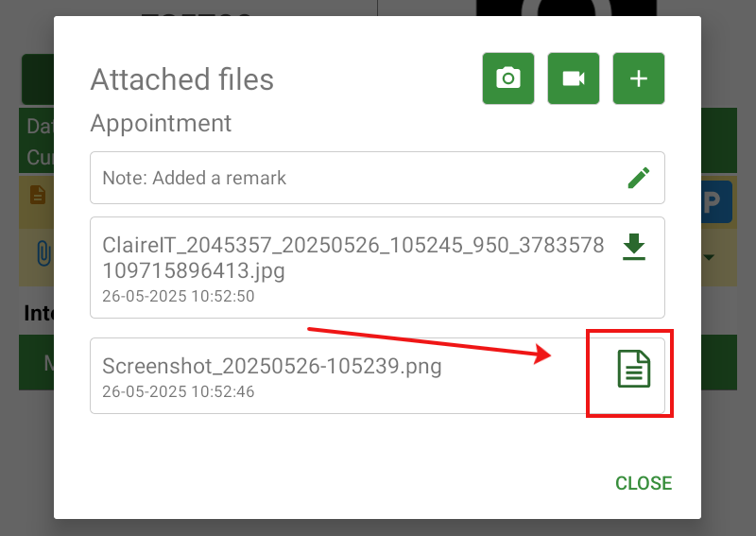Viewport: 756px width, 536px height.
Task: Click the partially hidden green M button
Action: 38,363
